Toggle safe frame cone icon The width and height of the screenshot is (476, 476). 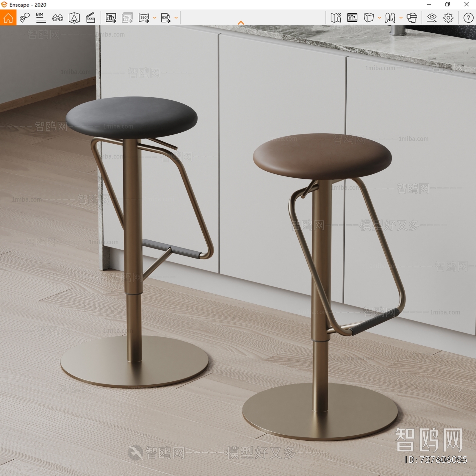[x=74, y=18]
